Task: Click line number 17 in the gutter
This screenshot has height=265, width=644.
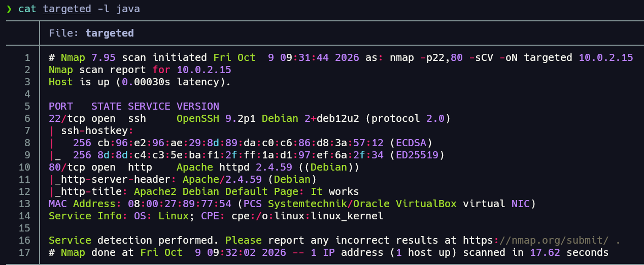Action: tap(24, 252)
